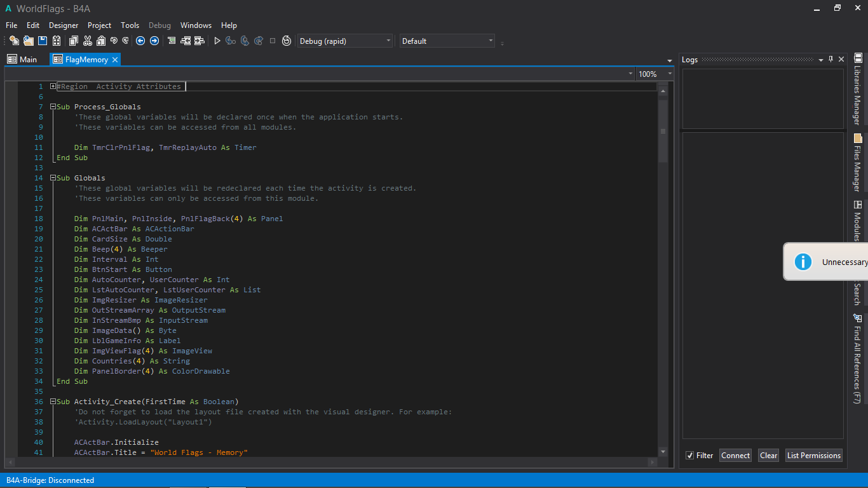Navigate backward with the left arrow icon
The image size is (868, 488).
coord(140,41)
